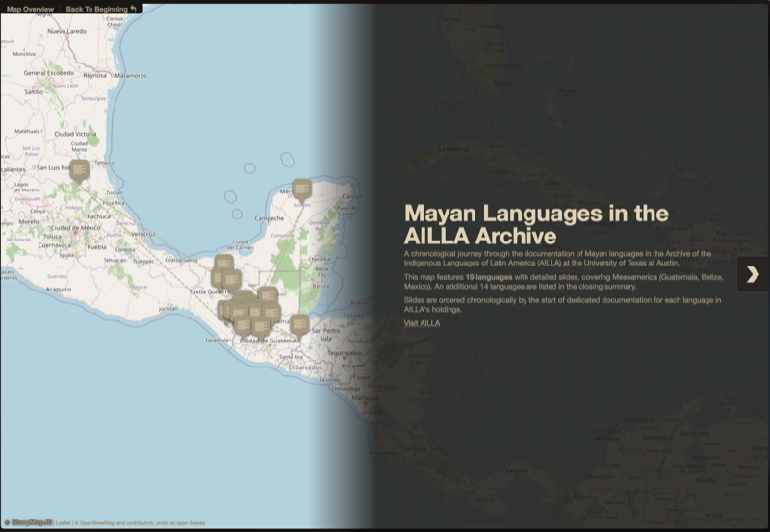The width and height of the screenshot is (770, 532).
Task: Open map marker beside San Pedro Sula
Action: [x=299, y=326]
